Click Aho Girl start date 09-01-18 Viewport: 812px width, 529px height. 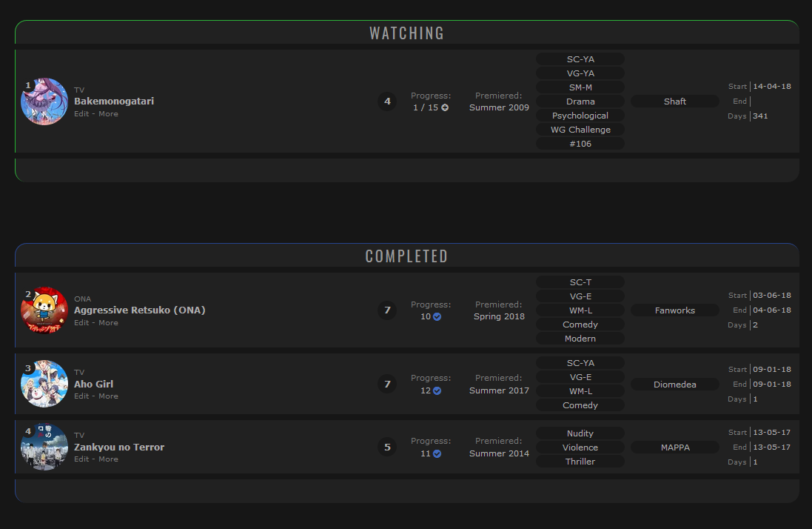tap(771, 370)
